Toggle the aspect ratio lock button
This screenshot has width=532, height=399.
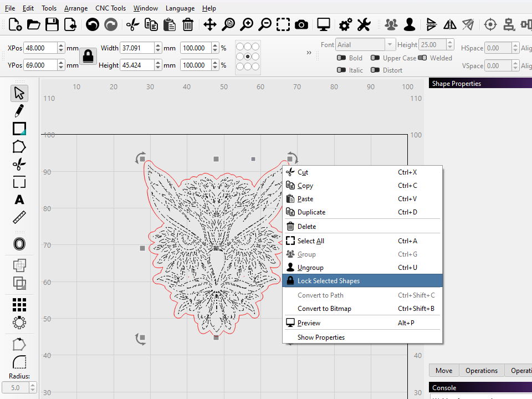[88, 56]
